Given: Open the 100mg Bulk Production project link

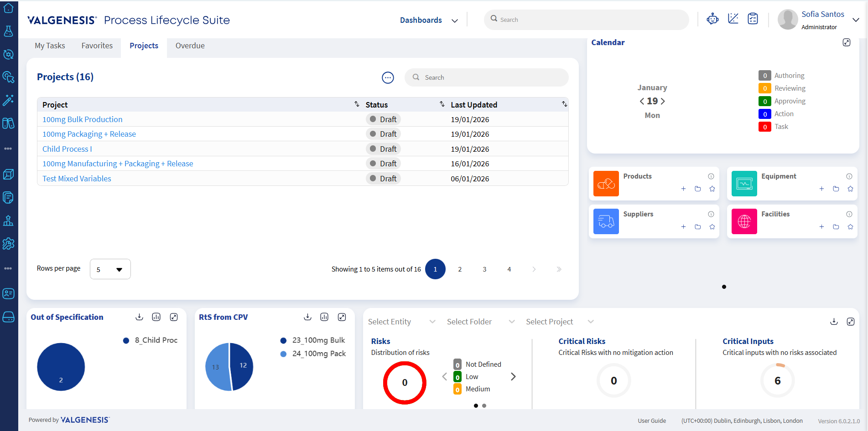Looking at the screenshot, I should click(x=82, y=119).
